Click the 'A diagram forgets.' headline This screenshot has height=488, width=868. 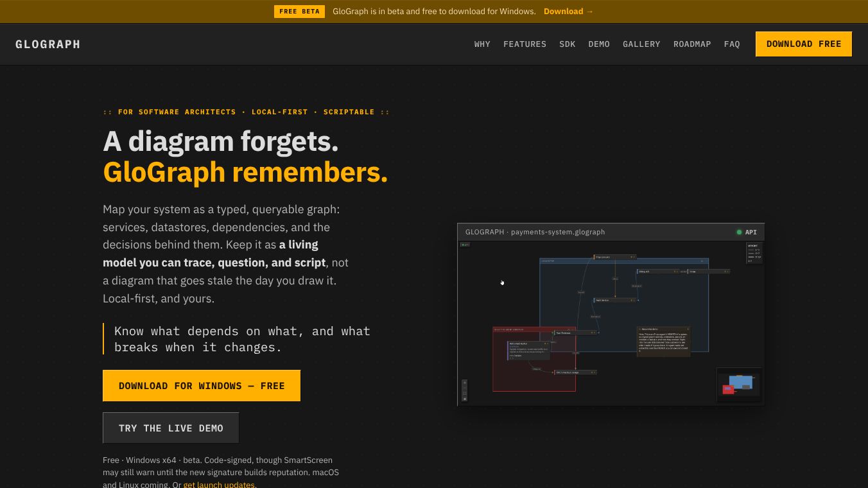221,141
